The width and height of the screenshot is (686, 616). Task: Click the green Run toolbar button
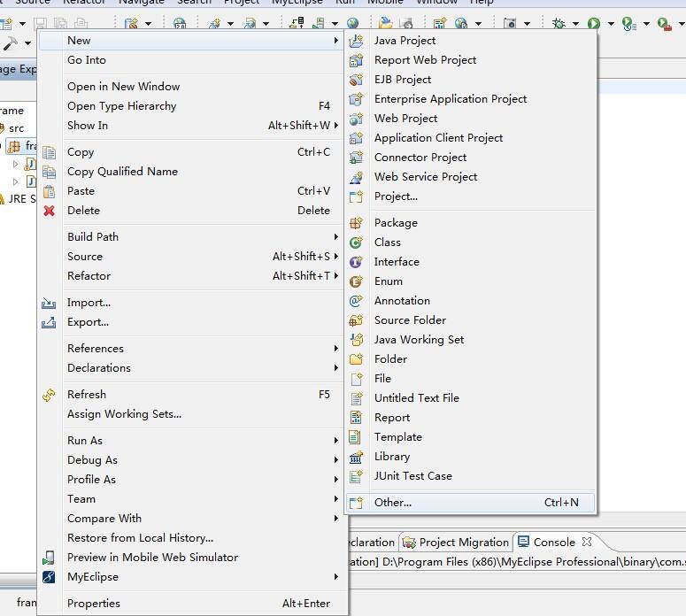(x=594, y=23)
